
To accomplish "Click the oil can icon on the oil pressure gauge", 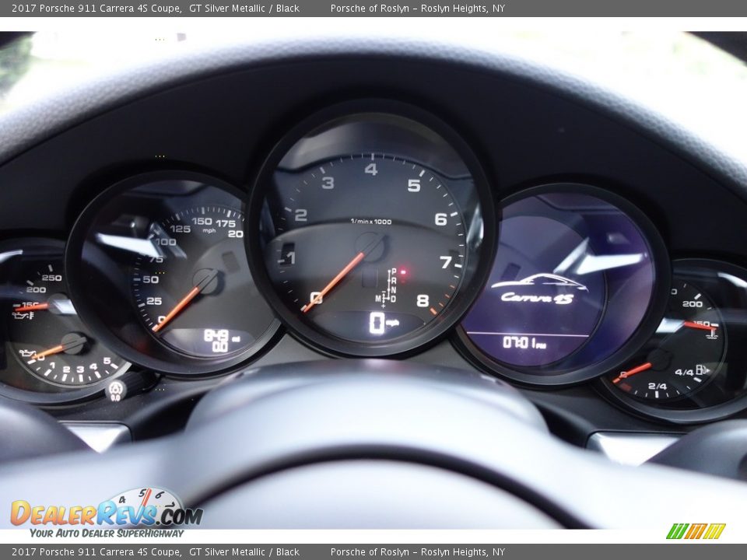I will (x=28, y=353).
